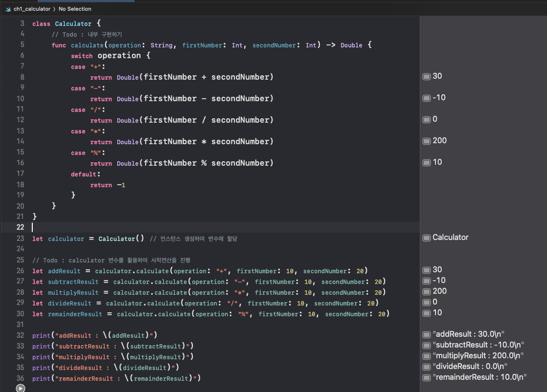Image resolution: width=547 pixels, height=392 pixels.
Task: Click the 'Double' return type on line 5
Action: click(x=351, y=45)
